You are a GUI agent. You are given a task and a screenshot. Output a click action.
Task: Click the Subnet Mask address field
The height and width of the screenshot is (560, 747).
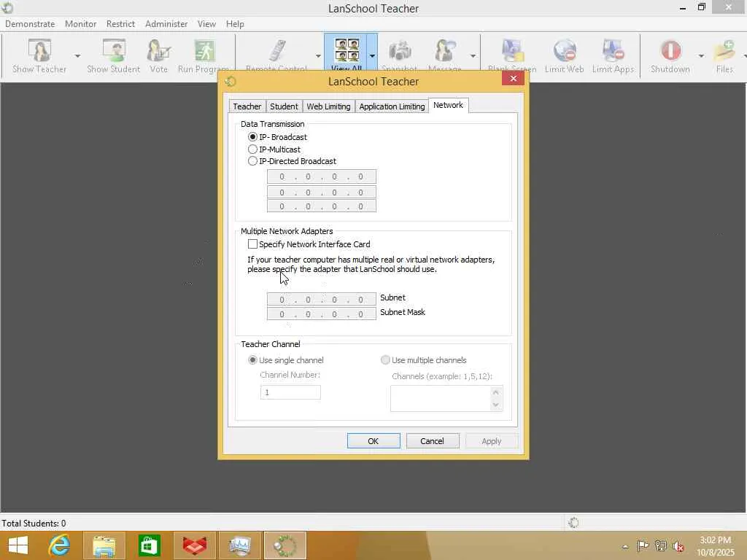coord(322,314)
